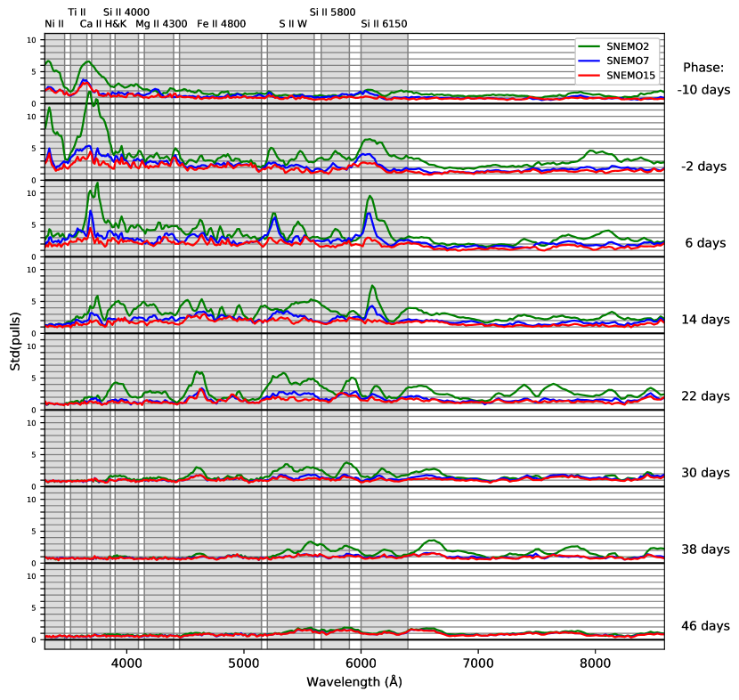Click the 22 days phase label
This screenshot has height=700, width=739.
tap(705, 396)
